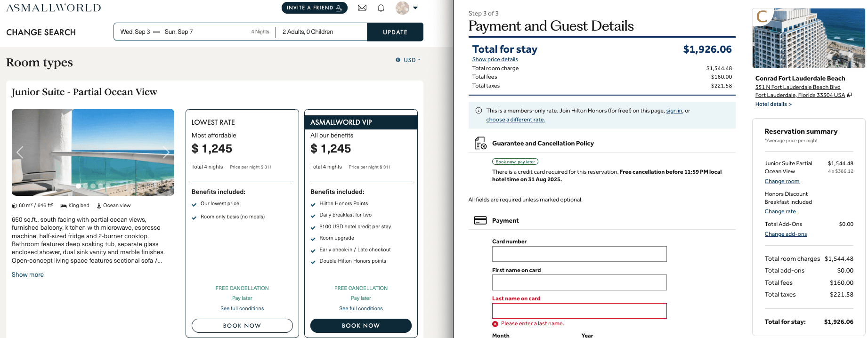Click the members-only rate info icon
The width and height of the screenshot is (868, 338).
(x=479, y=111)
